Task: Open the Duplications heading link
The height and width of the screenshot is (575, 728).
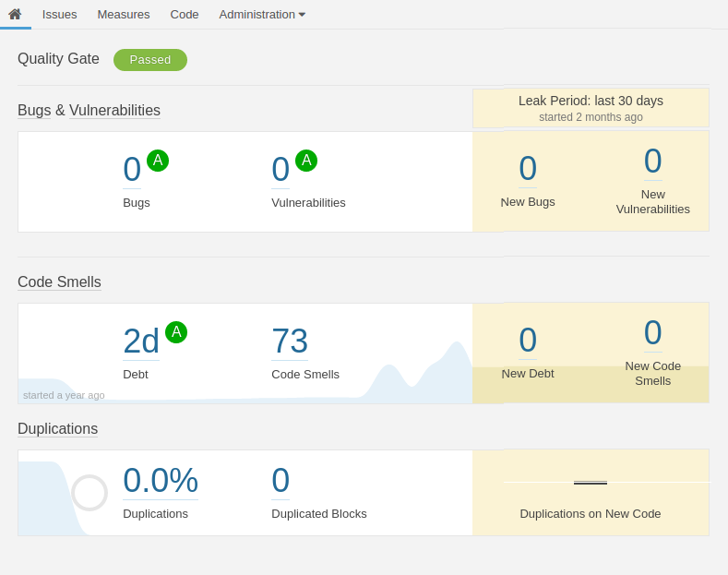Action: coord(57,429)
